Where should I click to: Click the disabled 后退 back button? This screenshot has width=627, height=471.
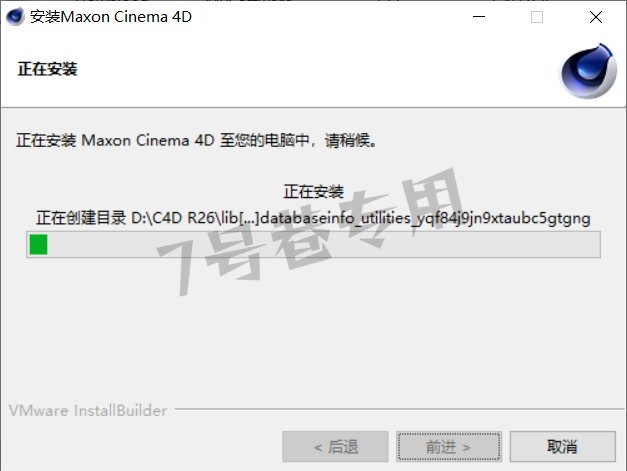tap(335, 446)
